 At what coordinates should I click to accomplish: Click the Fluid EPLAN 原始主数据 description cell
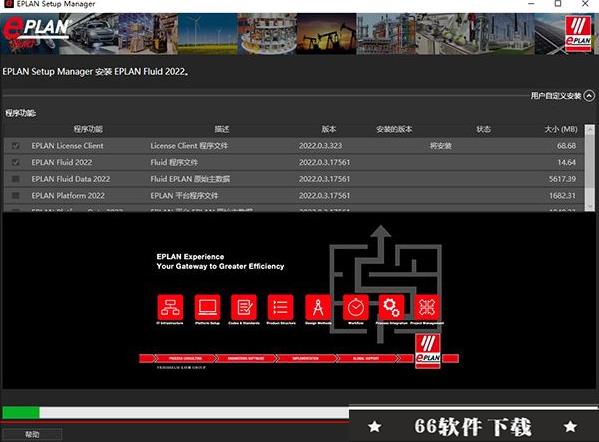[190, 179]
